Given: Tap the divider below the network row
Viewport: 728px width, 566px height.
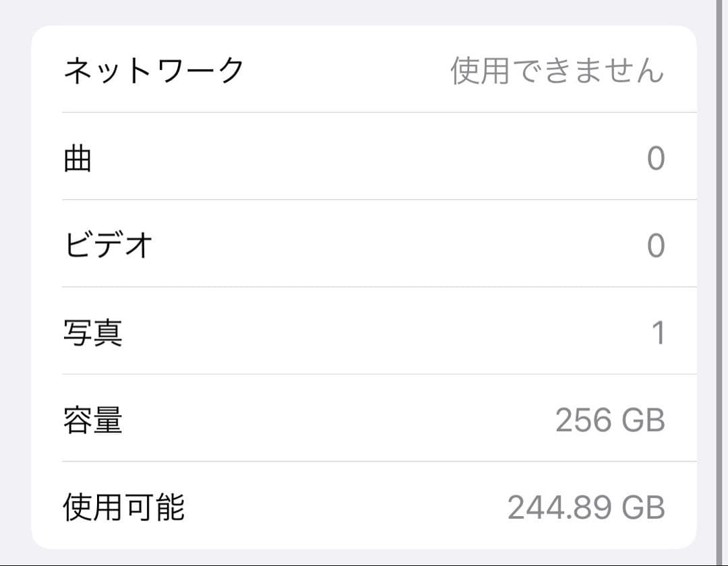Looking at the screenshot, I should pyautogui.click(x=377, y=113).
